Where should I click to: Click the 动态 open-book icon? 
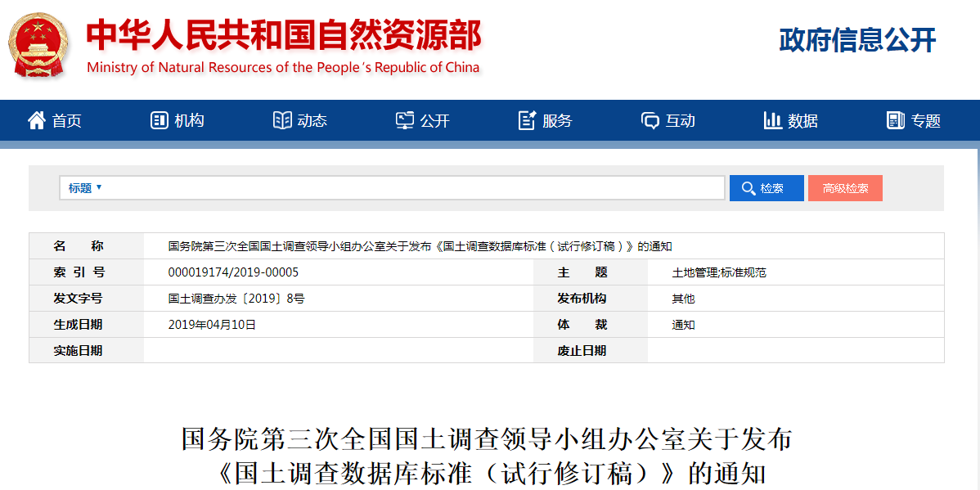[282, 120]
